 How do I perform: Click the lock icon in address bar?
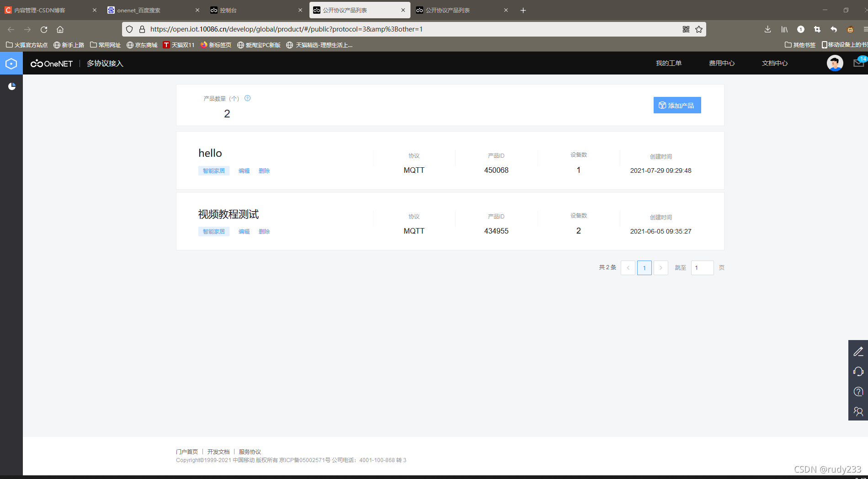[x=142, y=29]
